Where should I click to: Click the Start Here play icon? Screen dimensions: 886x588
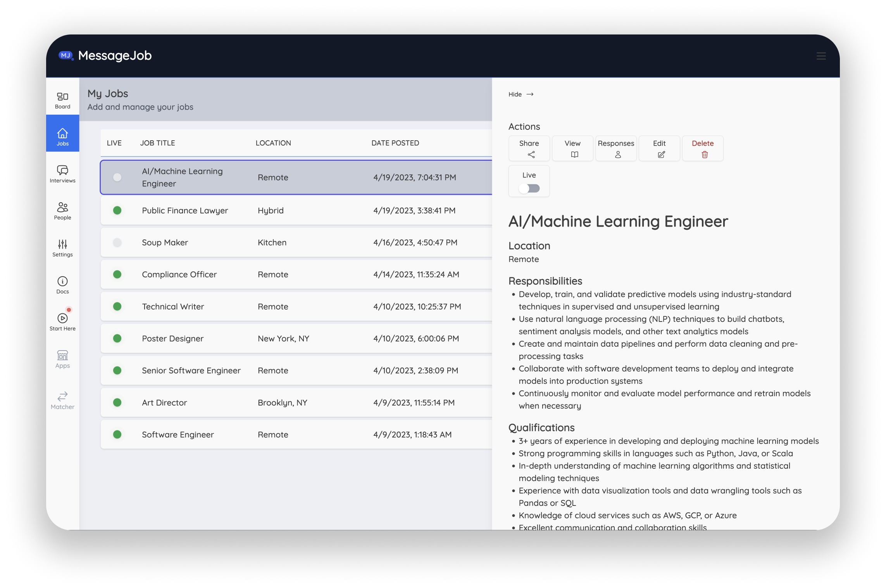(x=62, y=318)
